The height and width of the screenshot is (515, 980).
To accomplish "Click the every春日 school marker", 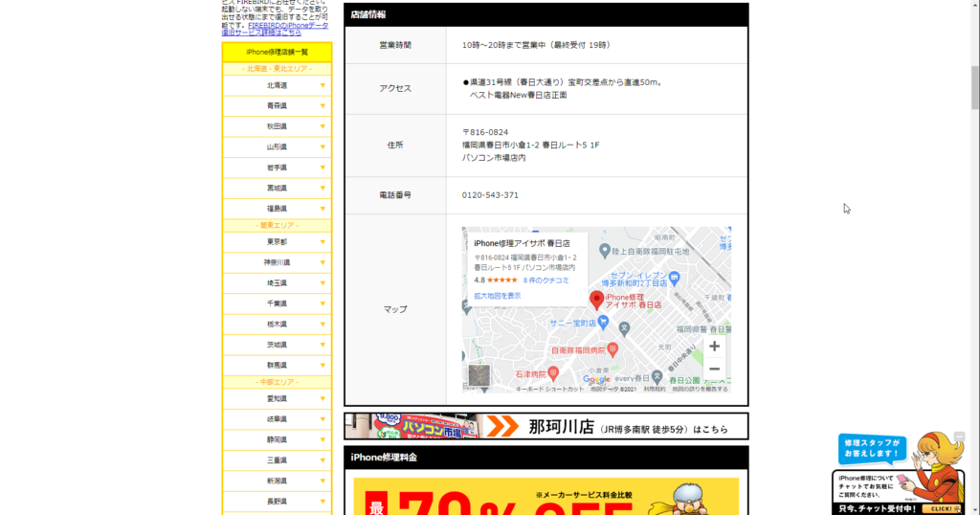I will pos(657,377).
